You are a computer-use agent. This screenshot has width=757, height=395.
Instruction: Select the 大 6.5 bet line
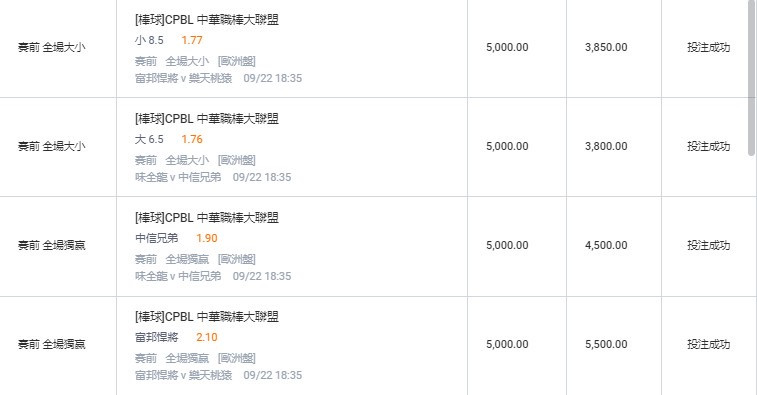coord(149,139)
